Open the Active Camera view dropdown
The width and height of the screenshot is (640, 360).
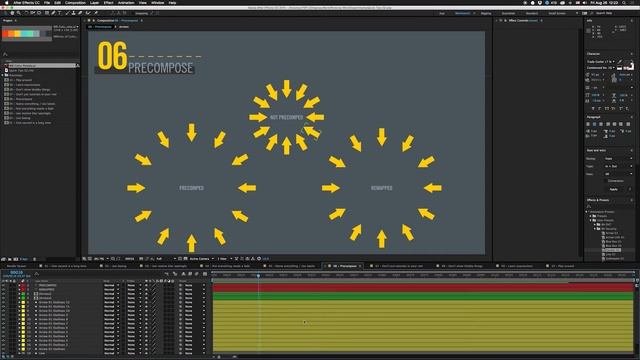click(201, 259)
